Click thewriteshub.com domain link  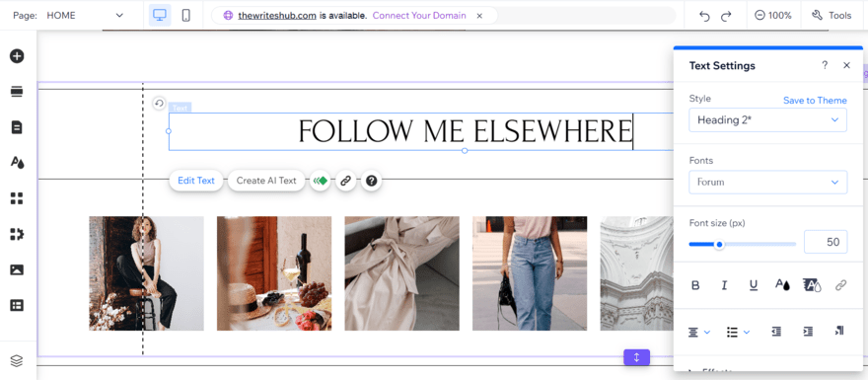pos(277,16)
